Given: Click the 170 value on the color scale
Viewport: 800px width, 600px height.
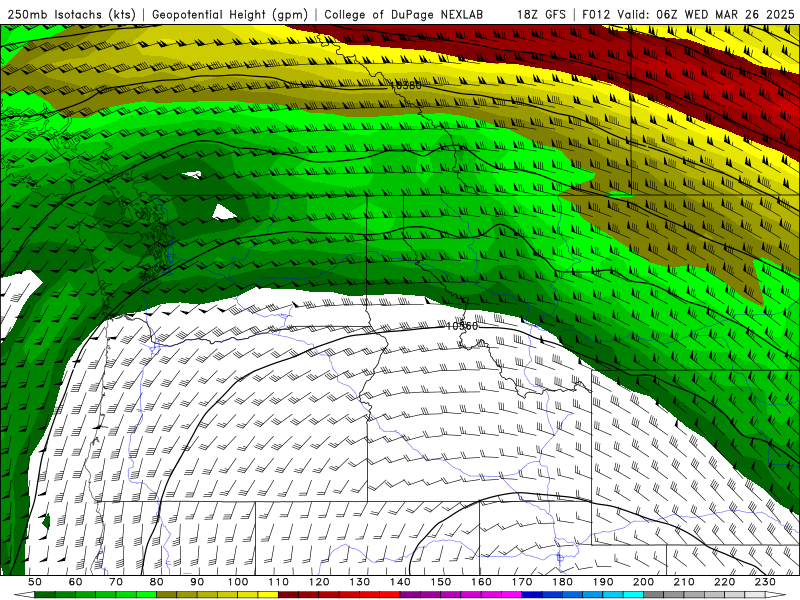Looking at the screenshot, I should click(522, 582).
